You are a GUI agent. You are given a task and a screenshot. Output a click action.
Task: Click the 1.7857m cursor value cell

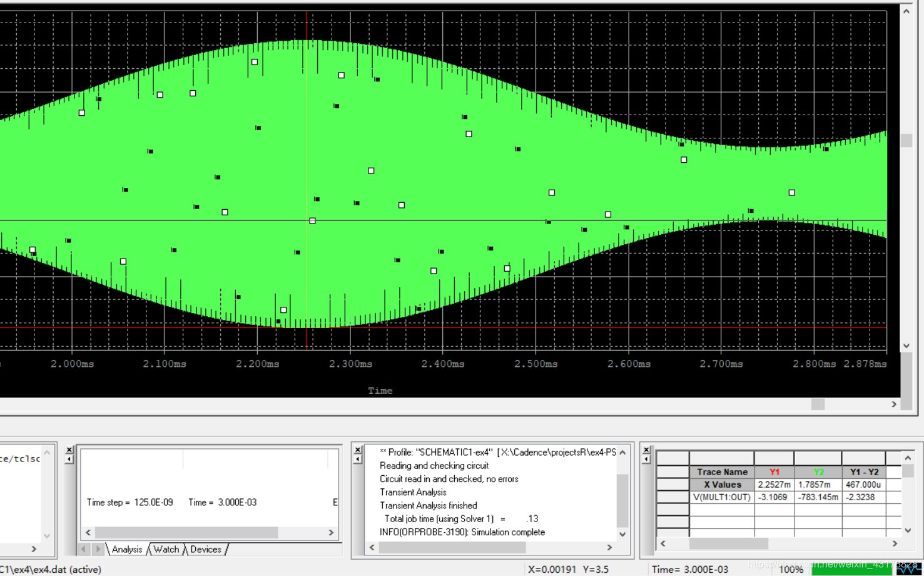(x=818, y=485)
